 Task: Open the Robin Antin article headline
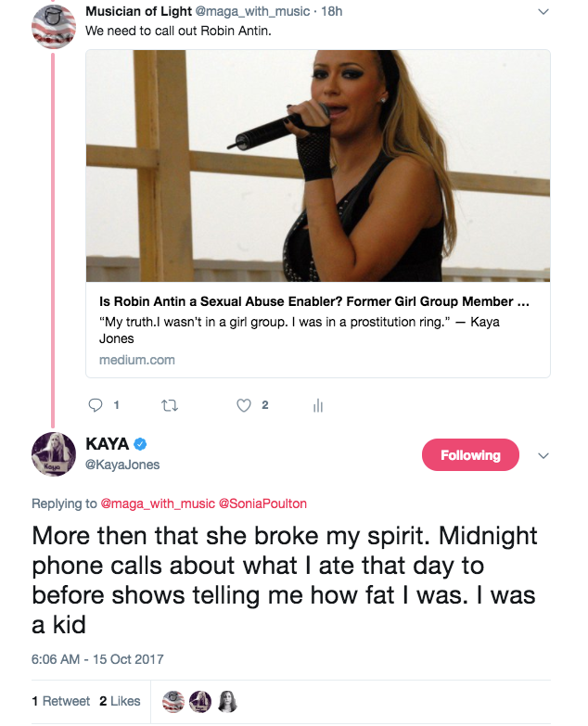313,301
